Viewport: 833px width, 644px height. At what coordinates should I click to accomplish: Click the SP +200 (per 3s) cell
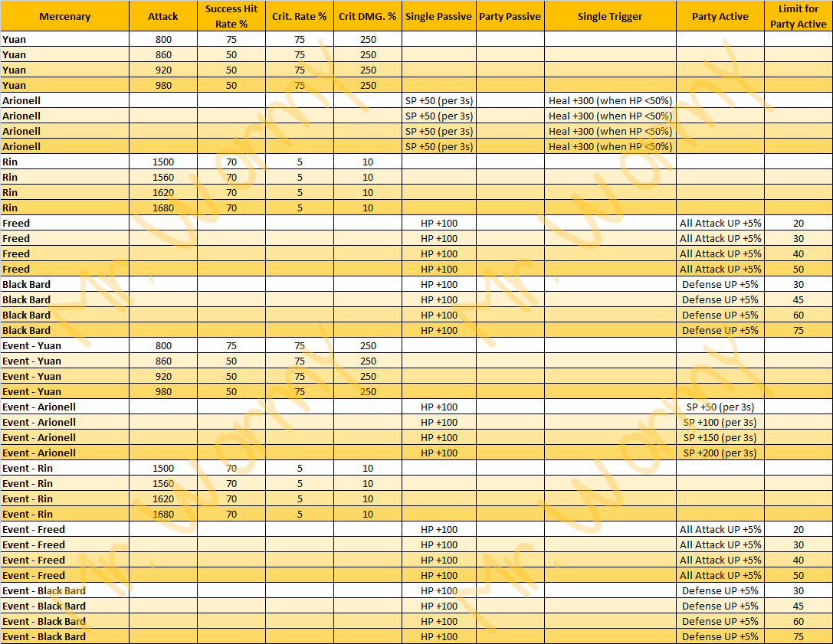[x=720, y=453]
